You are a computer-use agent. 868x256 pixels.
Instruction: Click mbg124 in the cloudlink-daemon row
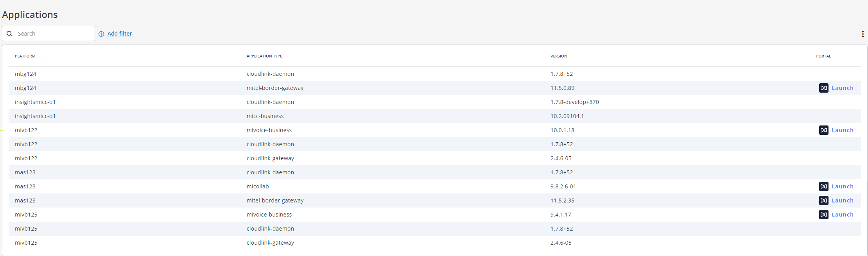(x=25, y=74)
